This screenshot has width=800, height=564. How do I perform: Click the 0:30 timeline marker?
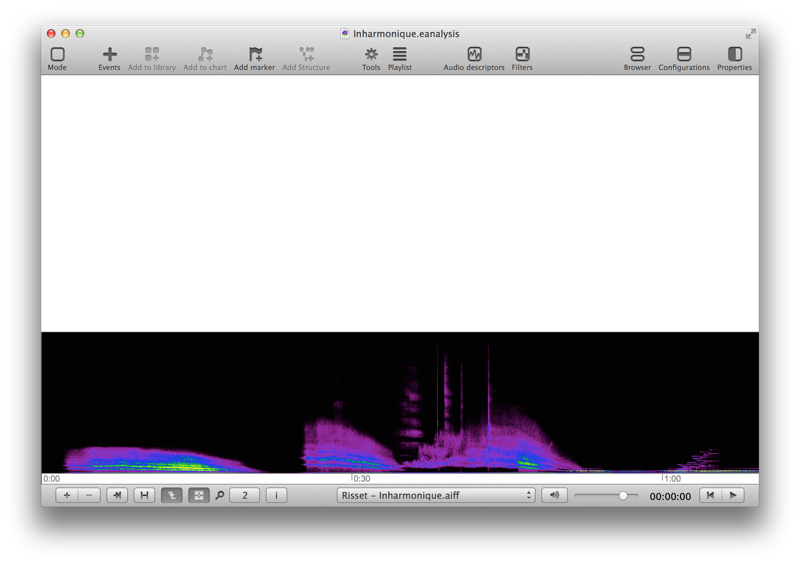tap(361, 479)
